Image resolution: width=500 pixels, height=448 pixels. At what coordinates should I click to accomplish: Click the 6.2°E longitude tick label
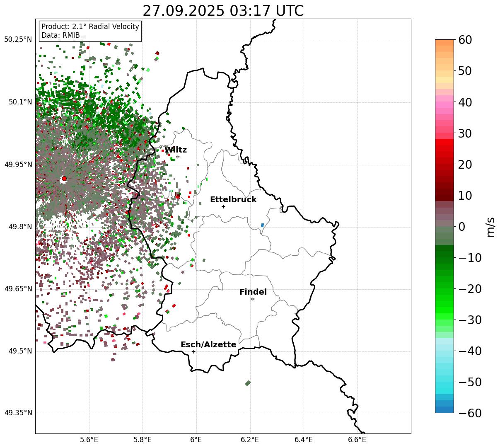[x=250, y=440]
